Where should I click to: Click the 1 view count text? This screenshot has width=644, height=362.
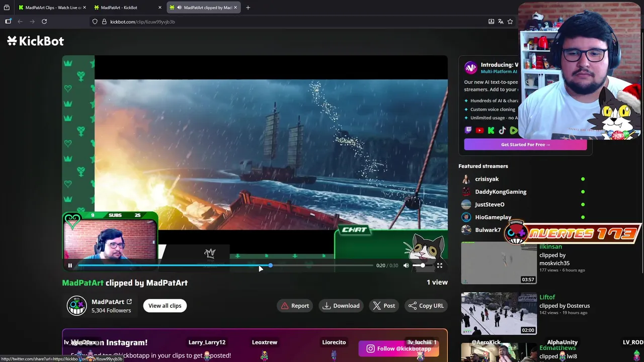point(437,283)
